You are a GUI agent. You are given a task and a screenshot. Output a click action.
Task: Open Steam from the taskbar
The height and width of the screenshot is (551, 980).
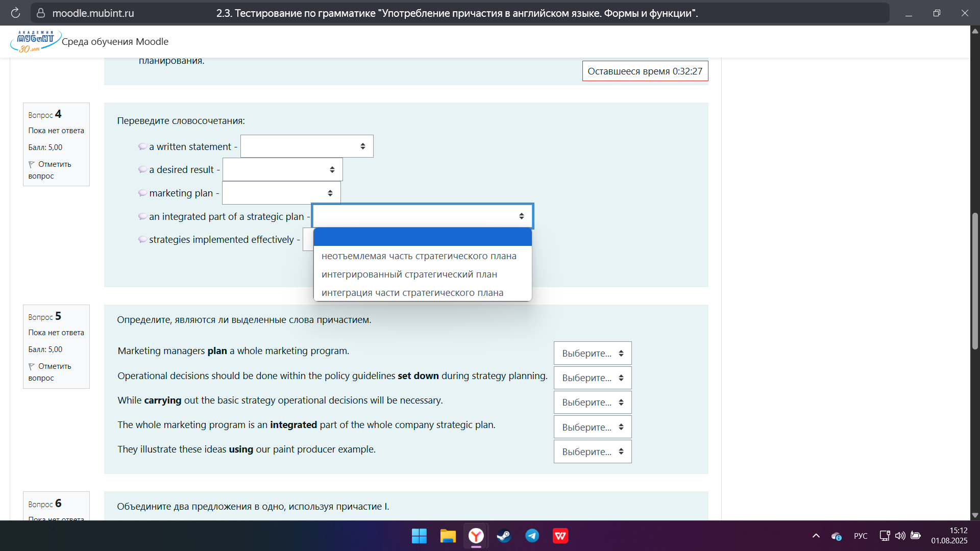[x=504, y=536]
